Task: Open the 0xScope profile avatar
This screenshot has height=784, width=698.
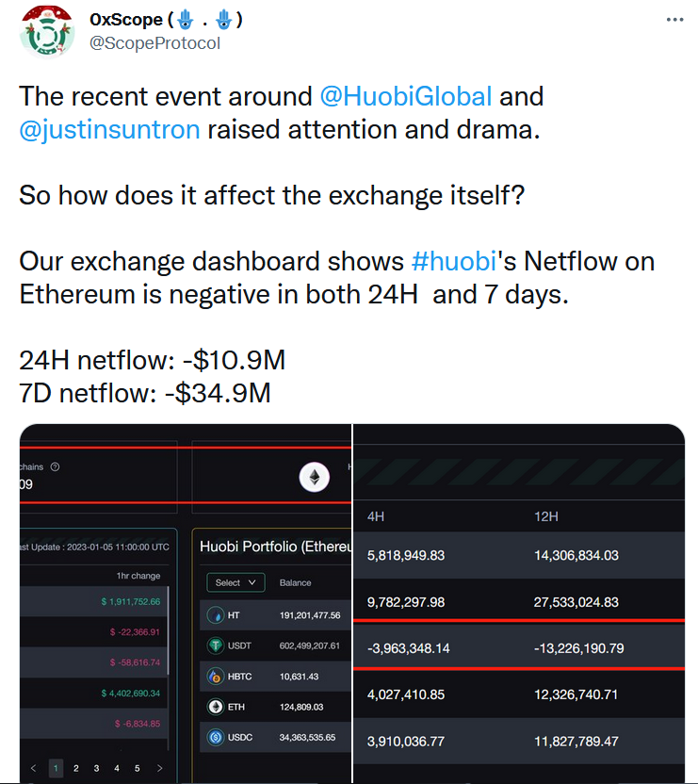Action: click(49, 30)
